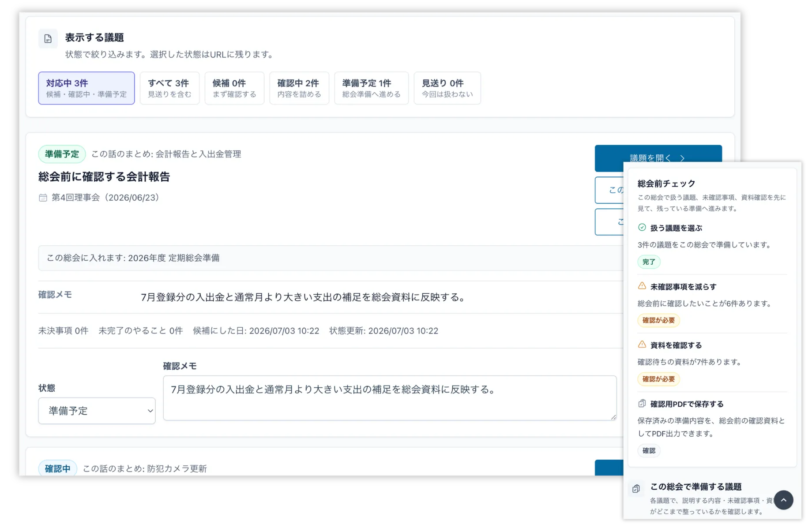808x532 pixels.
Task: Select the 対応中 3件 filter
Action: click(x=86, y=88)
